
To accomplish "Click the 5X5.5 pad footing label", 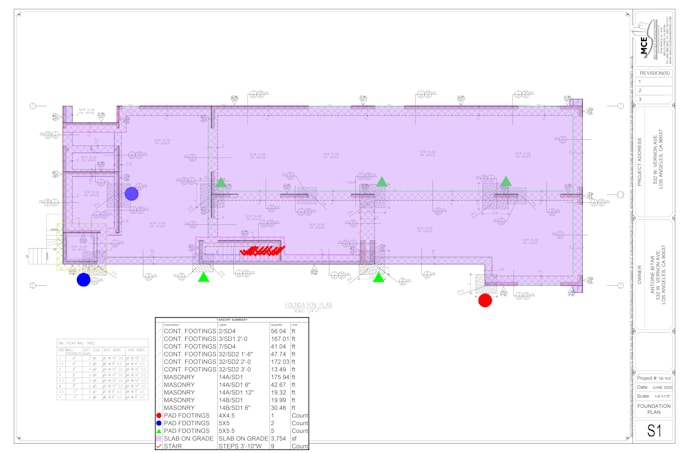I will click(x=226, y=431).
